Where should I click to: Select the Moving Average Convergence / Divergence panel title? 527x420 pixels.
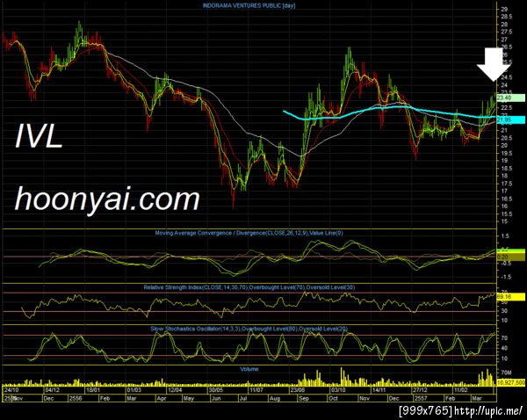pyautogui.click(x=249, y=233)
